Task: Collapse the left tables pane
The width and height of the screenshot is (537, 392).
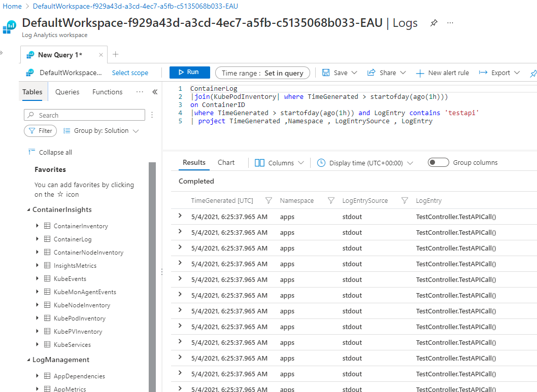Action: click(155, 92)
